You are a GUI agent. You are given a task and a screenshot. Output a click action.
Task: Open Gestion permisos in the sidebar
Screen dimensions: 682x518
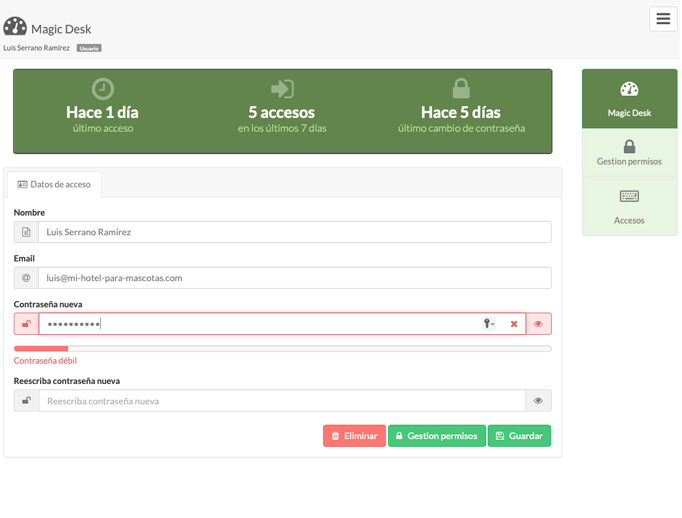click(x=629, y=153)
